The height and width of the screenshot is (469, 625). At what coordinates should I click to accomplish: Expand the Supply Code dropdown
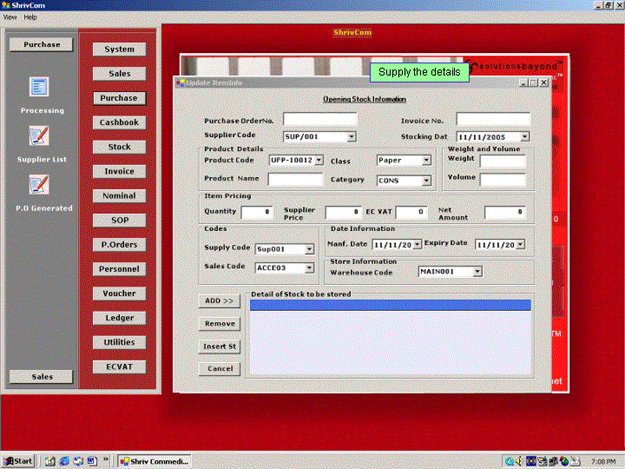pyautogui.click(x=309, y=249)
